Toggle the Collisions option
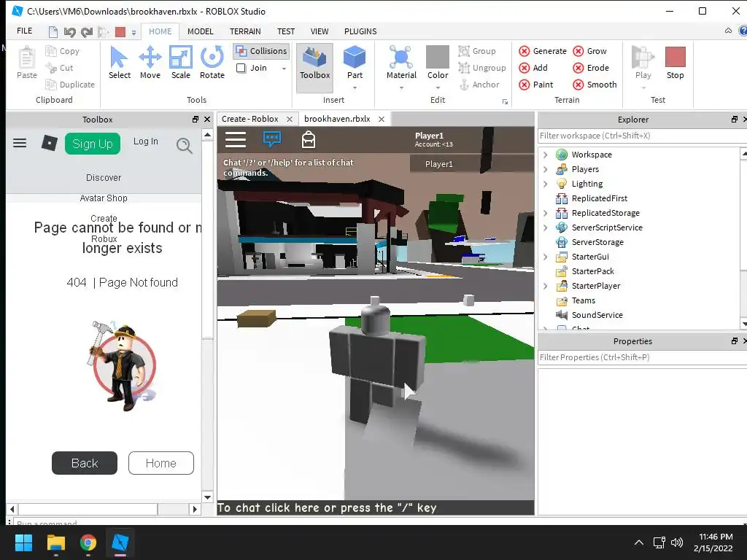The width and height of the screenshot is (747, 560). tap(262, 51)
